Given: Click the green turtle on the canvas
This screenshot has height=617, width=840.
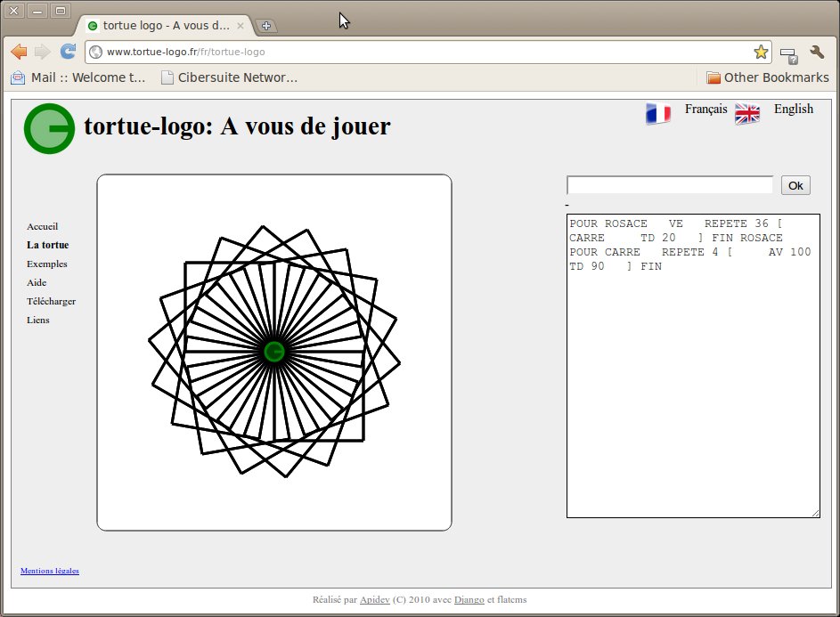Looking at the screenshot, I should coord(274,352).
